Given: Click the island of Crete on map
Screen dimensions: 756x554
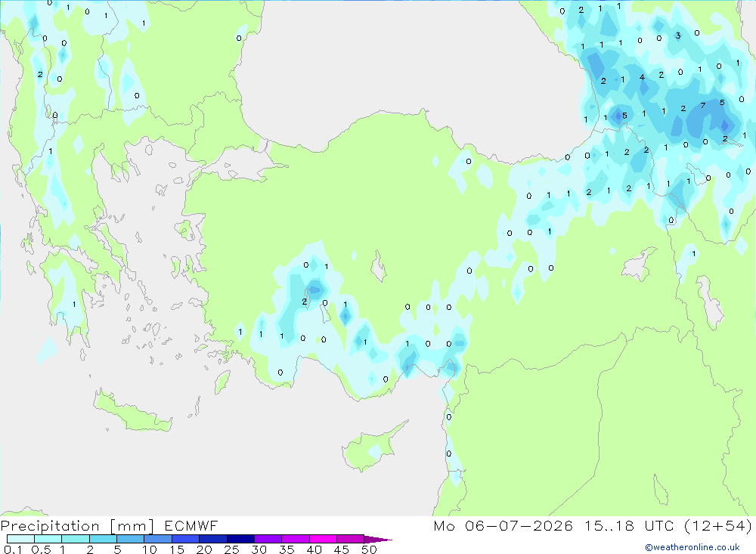Looking at the screenshot, I should 132,411.
